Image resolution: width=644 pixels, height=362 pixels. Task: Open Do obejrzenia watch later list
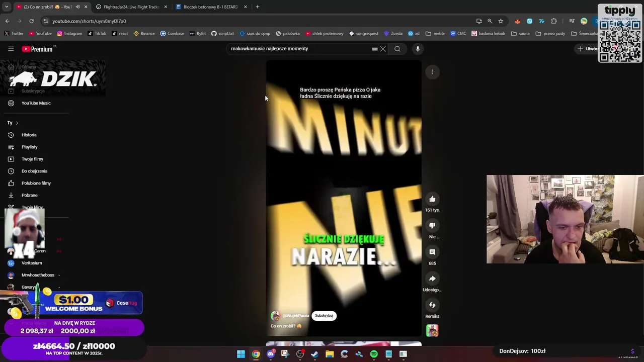point(35,171)
